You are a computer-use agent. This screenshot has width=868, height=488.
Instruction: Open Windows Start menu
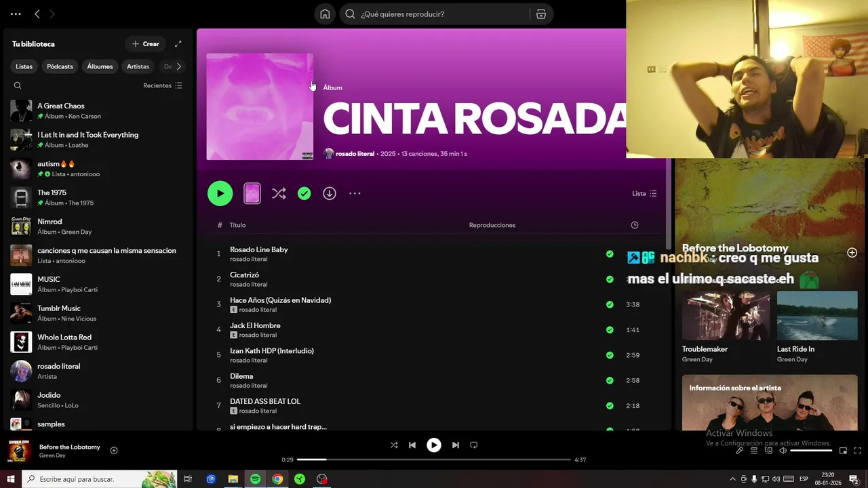pyautogui.click(x=11, y=479)
